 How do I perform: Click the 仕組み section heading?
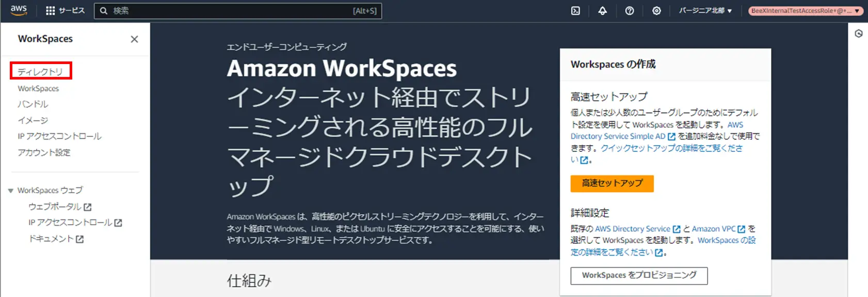(x=249, y=281)
